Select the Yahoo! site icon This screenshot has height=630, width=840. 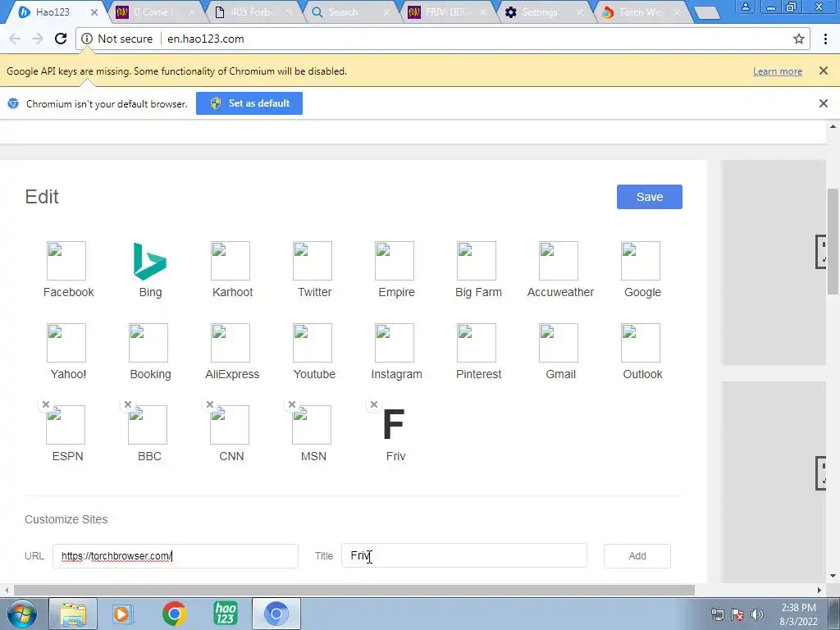(x=66, y=343)
